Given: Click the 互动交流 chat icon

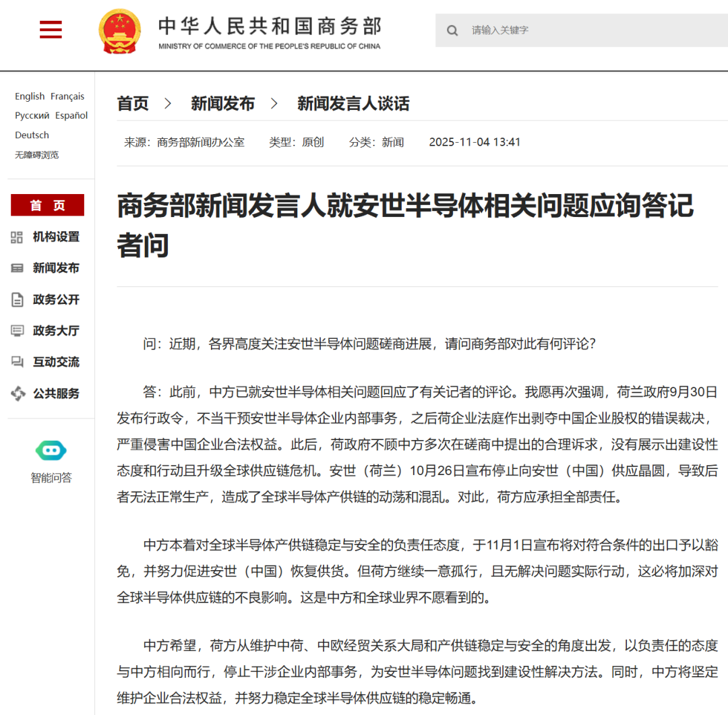Looking at the screenshot, I should (x=17, y=362).
